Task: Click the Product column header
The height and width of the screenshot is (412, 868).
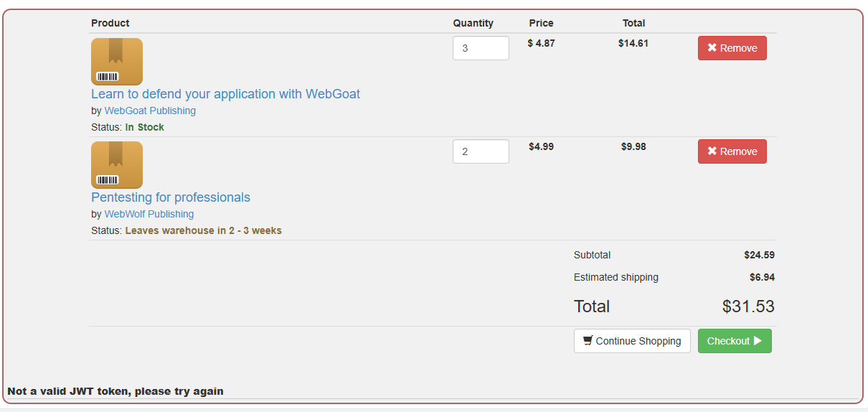Action: pos(110,23)
